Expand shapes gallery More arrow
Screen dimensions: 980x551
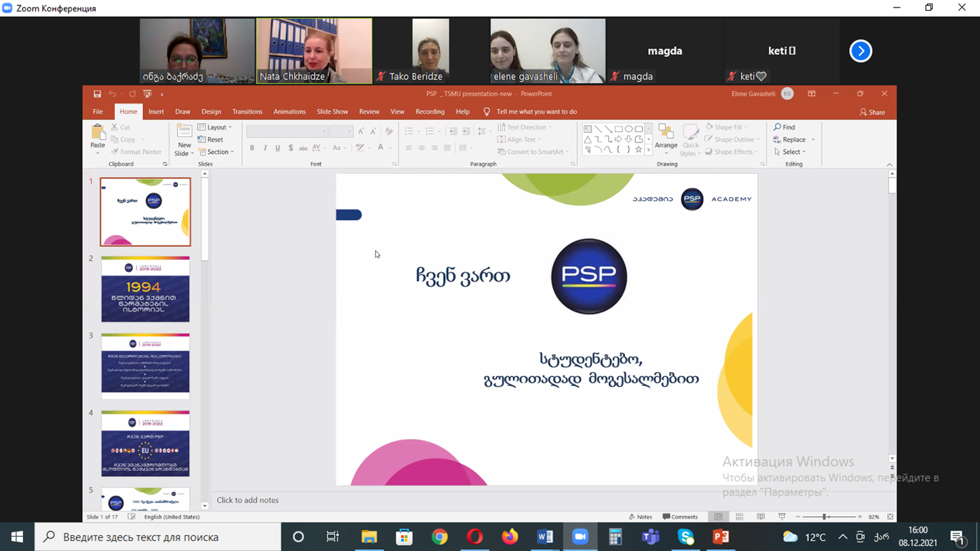(649, 150)
